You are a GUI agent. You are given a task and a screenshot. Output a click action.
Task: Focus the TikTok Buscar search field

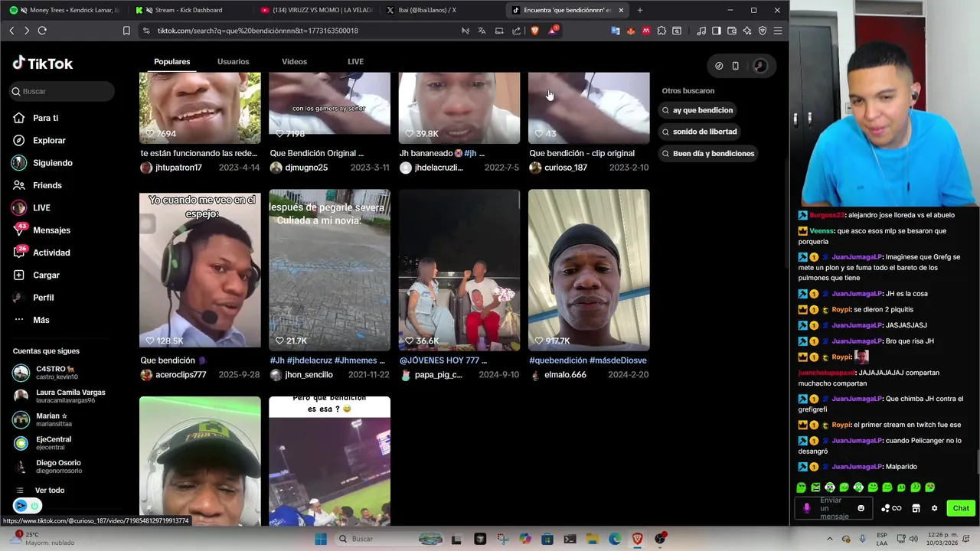point(61,91)
